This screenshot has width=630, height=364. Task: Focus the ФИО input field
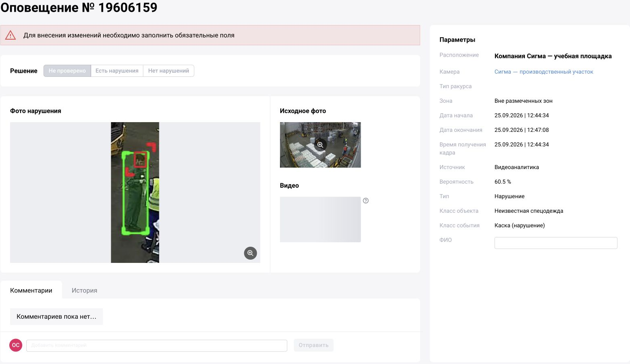[x=556, y=243]
